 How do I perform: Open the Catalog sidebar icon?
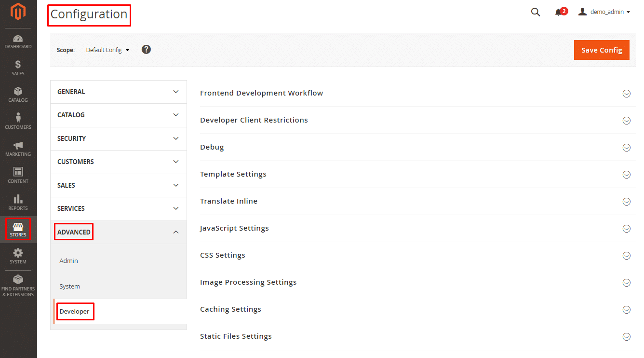tap(18, 95)
